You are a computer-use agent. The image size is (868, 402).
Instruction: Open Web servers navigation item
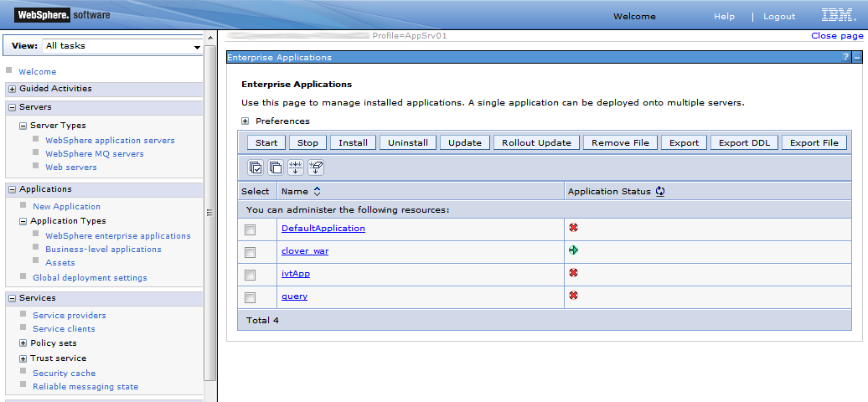click(71, 167)
